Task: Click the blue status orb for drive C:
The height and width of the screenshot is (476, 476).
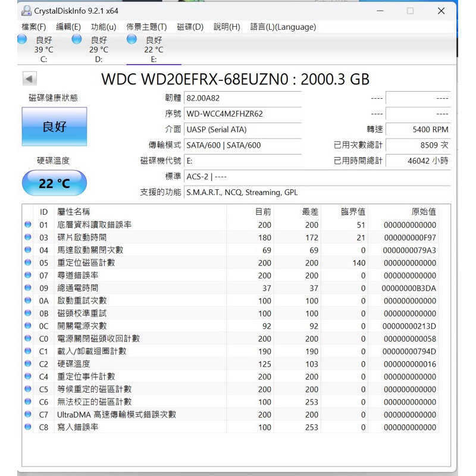Action: click(x=22, y=39)
